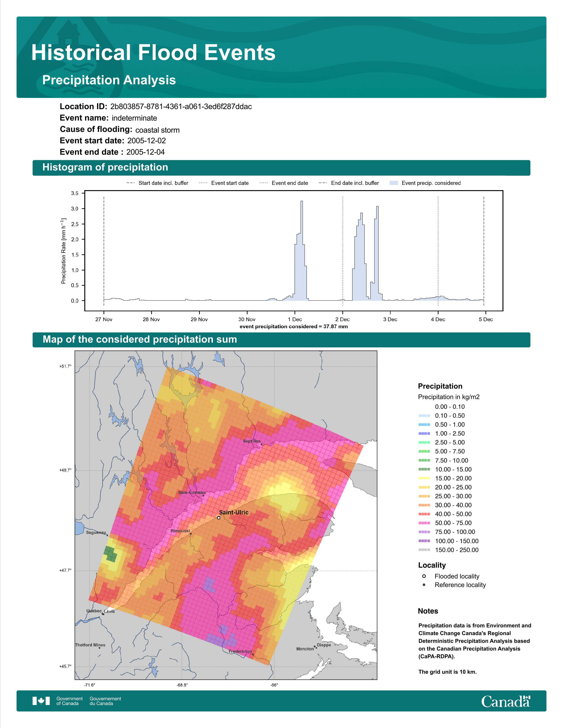Click the Precipitation in kg/m2 legend title

coord(449,397)
